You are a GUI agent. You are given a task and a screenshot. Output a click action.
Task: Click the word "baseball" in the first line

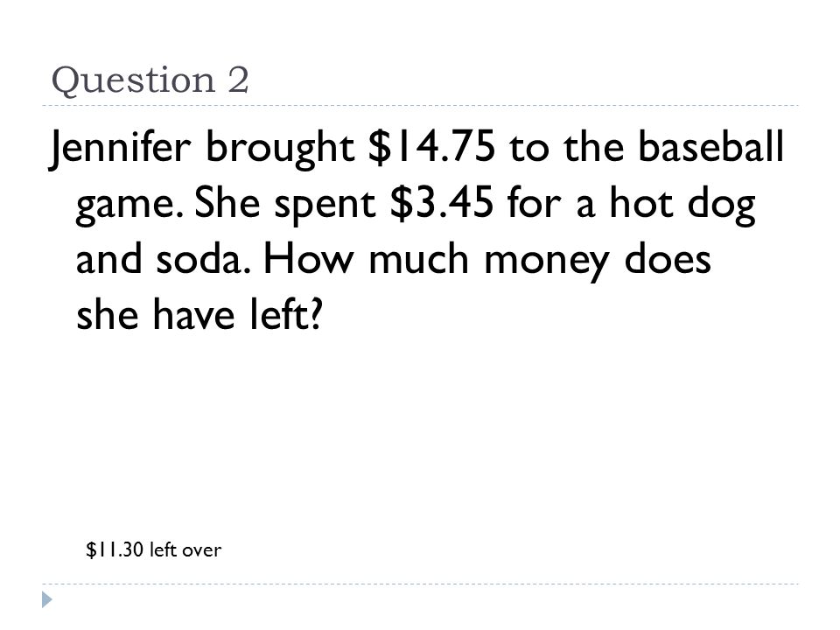click(x=710, y=146)
